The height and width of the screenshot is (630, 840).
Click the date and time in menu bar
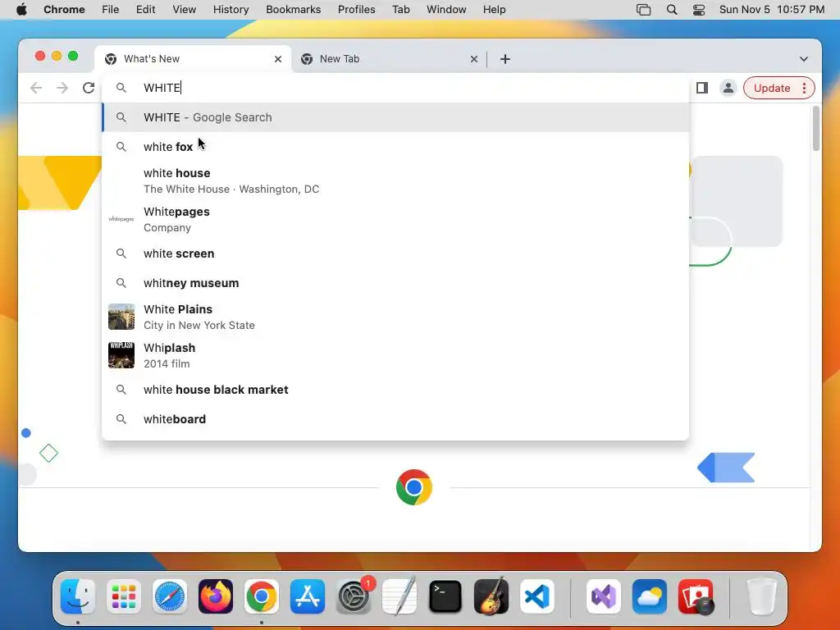click(771, 10)
